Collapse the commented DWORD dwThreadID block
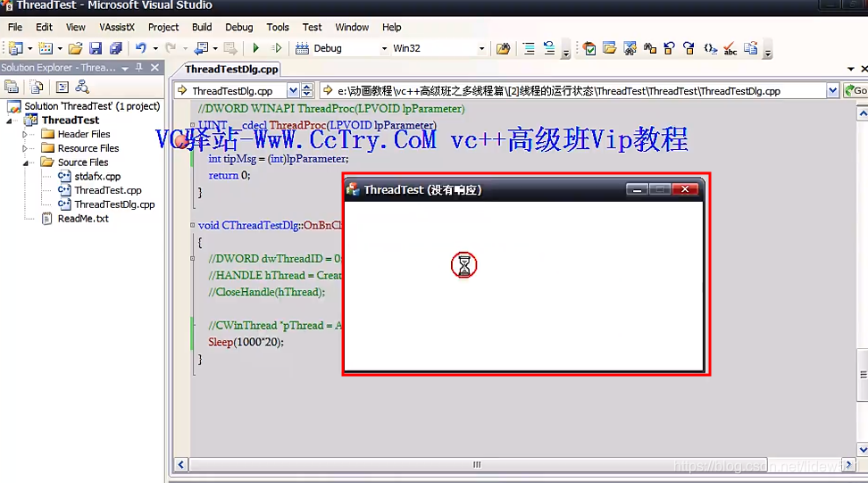The image size is (868, 483). 193,258
